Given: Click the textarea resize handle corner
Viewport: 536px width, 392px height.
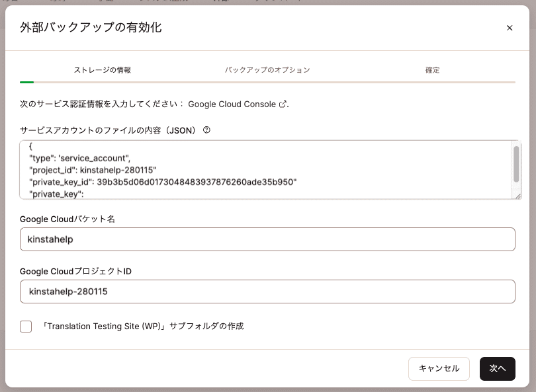Looking at the screenshot, I should 516,195.
